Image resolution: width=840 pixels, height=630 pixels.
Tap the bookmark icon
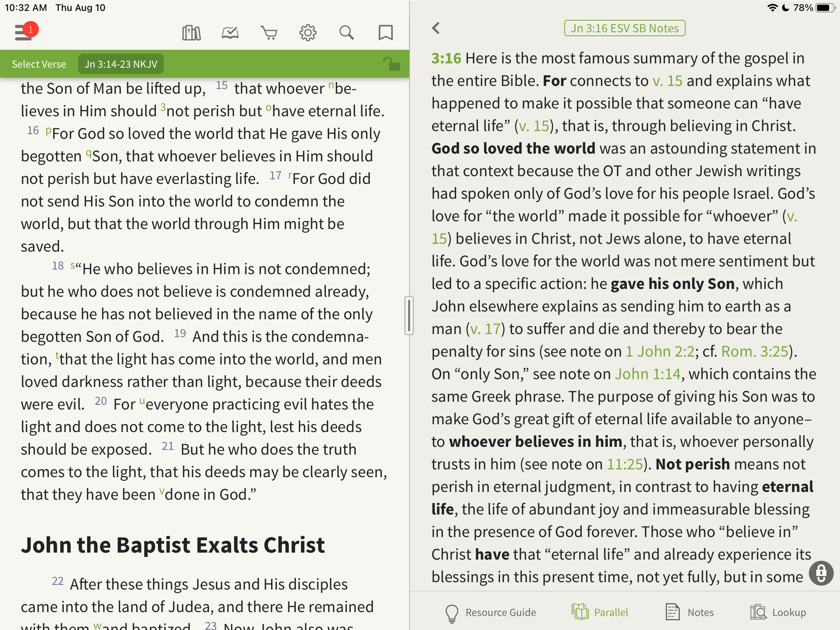click(386, 33)
